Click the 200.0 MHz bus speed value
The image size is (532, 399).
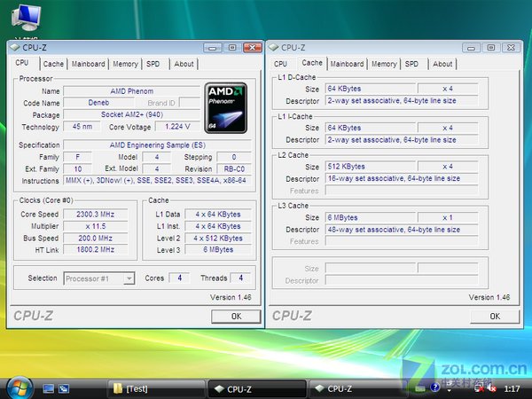96,239
